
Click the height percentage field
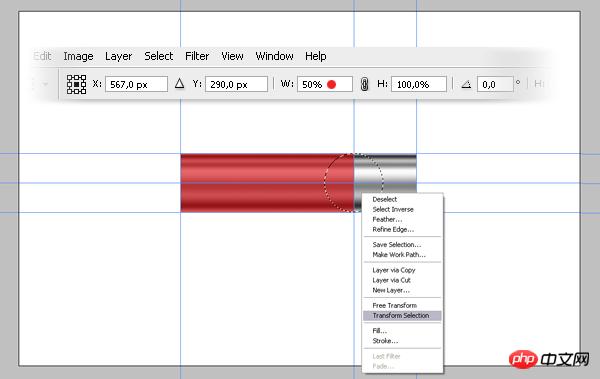419,84
